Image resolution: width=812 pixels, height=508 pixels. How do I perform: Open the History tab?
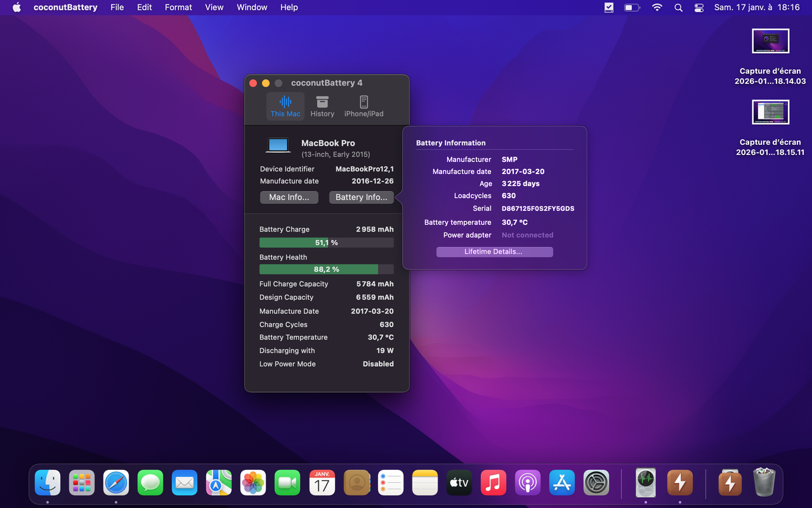[x=322, y=107]
